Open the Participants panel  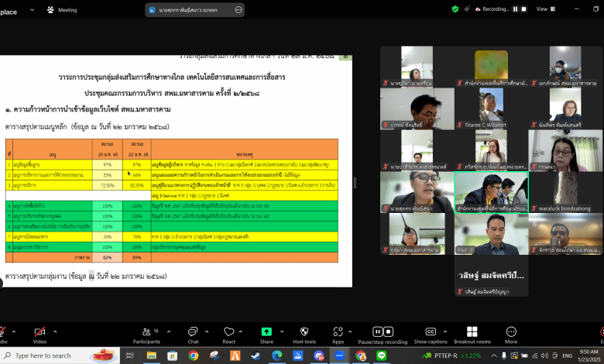(146, 331)
